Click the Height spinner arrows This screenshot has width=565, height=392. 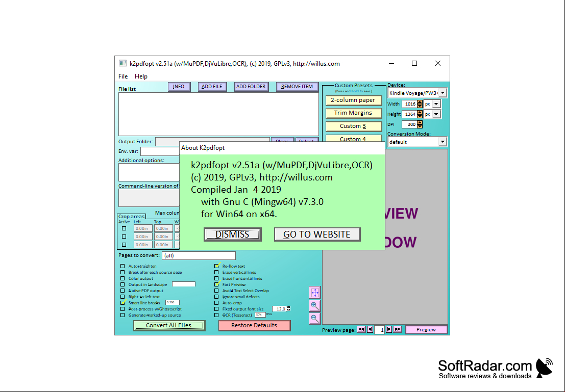420,114
